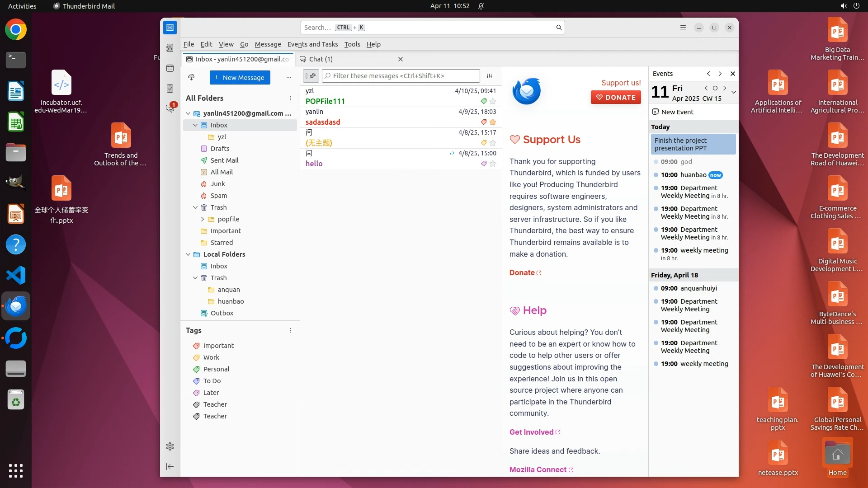The height and width of the screenshot is (488, 868).
Task: Open the Address Book space icon
Action: [170, 48]
